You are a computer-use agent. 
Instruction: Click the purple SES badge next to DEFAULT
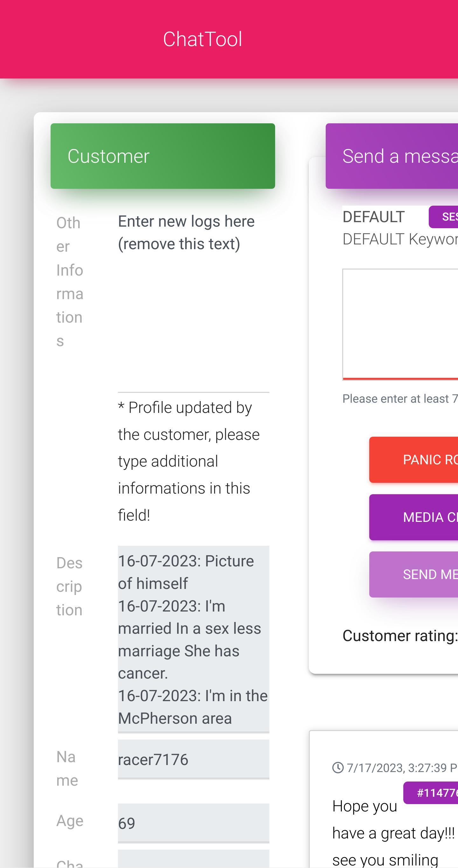tap(444, 217)
